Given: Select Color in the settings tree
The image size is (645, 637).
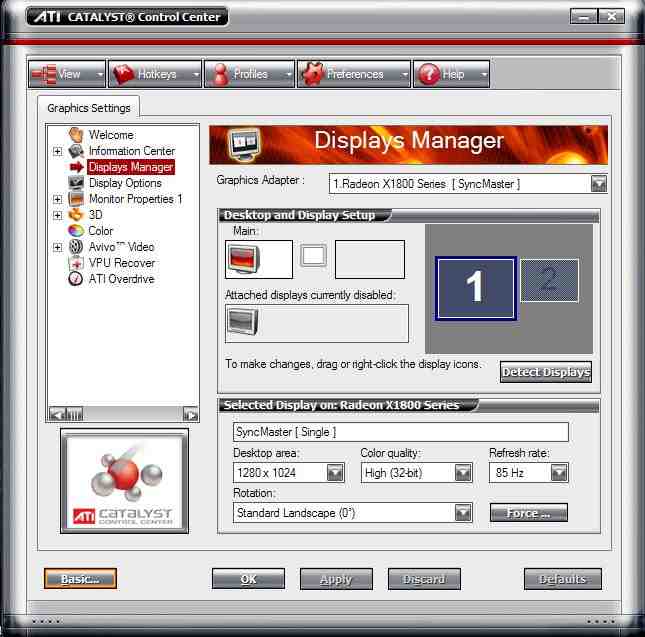Looking at the screenshot, I should (x=100, y=231).
